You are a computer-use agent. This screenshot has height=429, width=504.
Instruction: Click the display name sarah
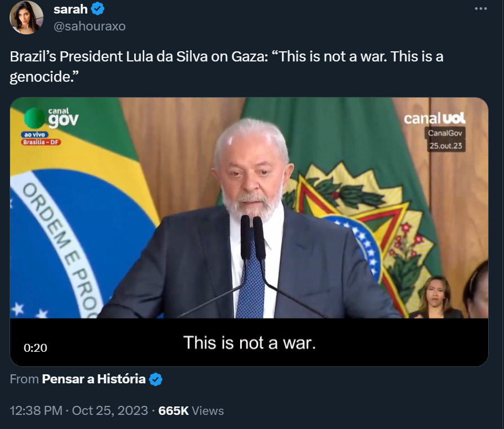point(70,9)
